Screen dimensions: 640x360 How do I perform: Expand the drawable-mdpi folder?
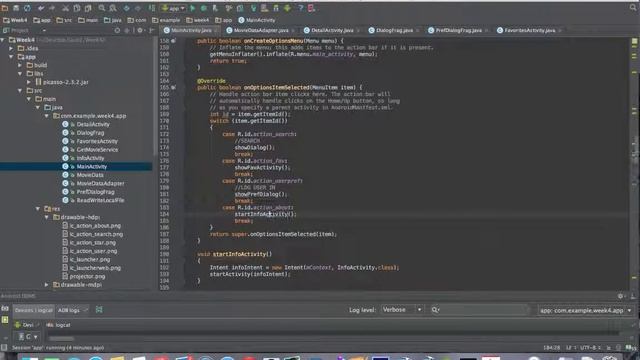[x=47, y=285]
